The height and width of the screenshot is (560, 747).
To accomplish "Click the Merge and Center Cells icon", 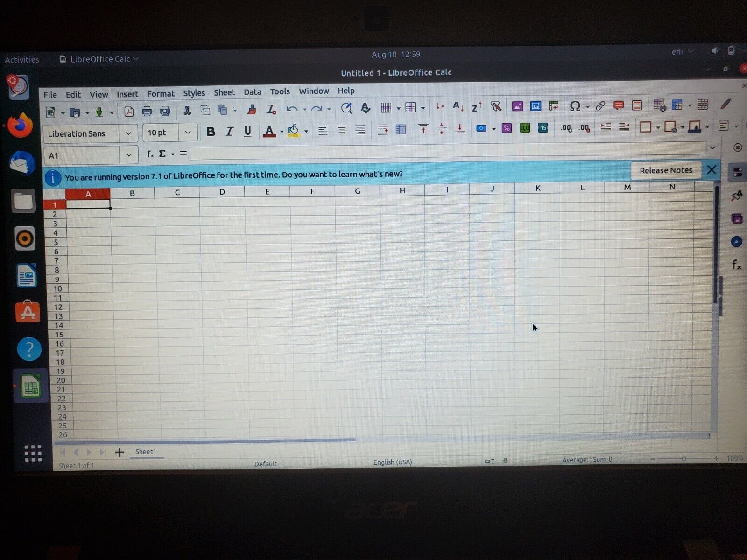I will pos(401,129).
